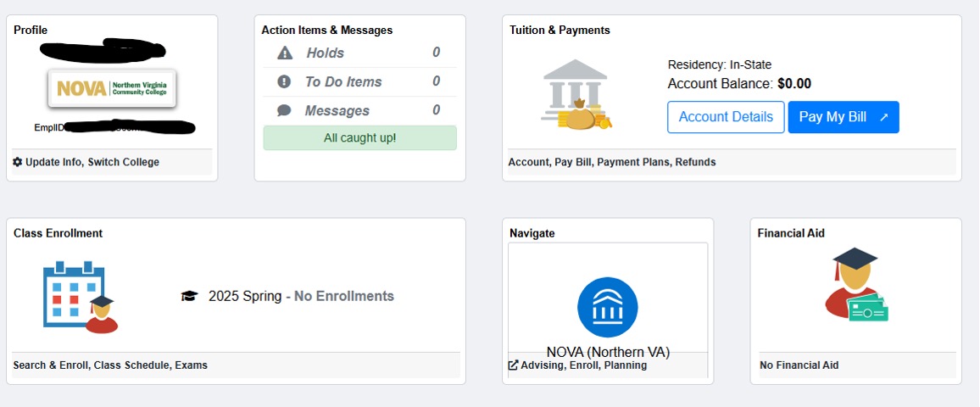The height and width of the screenshot is (407, 980).
Task: Click the external link icon beside Advising
Action: click(513, 365)
